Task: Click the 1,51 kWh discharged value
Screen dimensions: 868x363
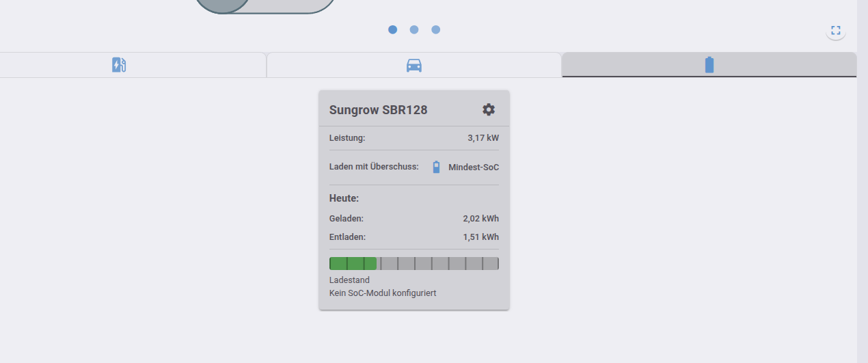Action: (x=481, y=237)
